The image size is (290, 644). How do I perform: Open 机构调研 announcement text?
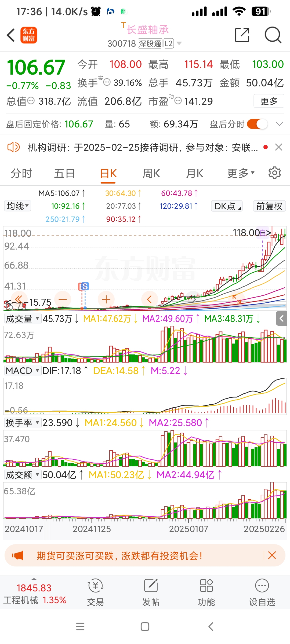tap(143, 147)
